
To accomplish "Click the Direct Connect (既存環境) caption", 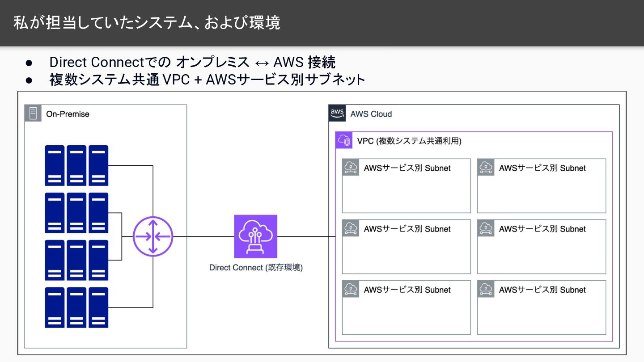I will coord(256,268).
